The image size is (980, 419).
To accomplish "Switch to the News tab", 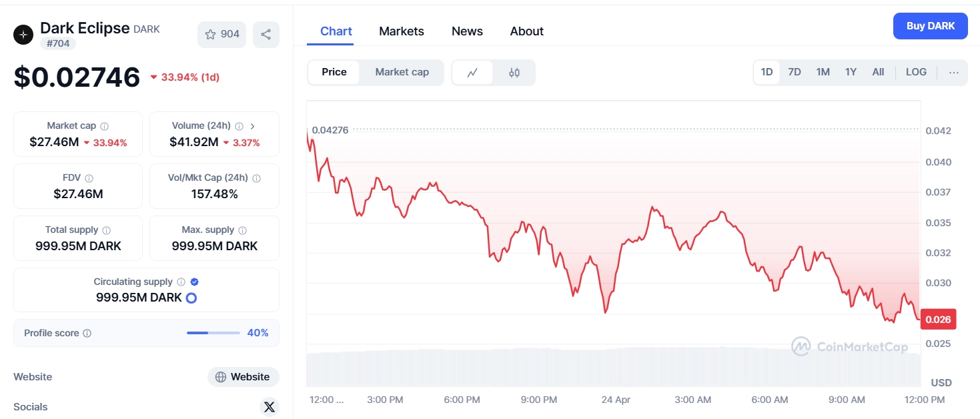I will 467,31.
